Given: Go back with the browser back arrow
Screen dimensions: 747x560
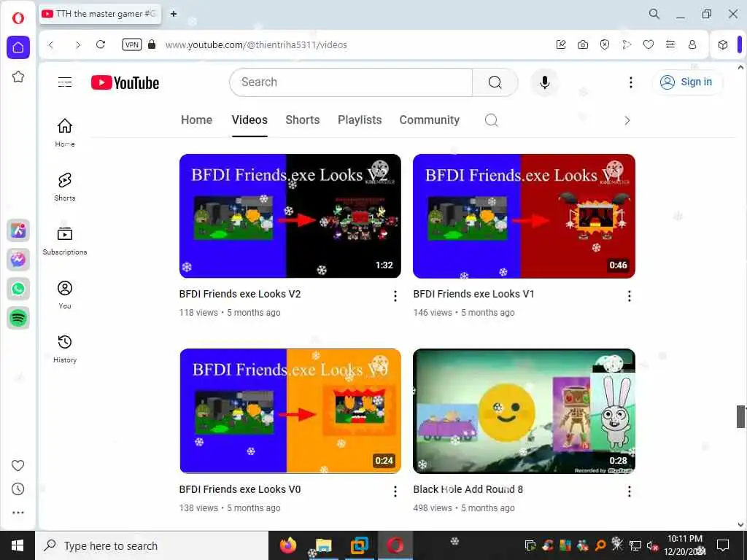Looking at the screenshot, I should coord(51,44).
